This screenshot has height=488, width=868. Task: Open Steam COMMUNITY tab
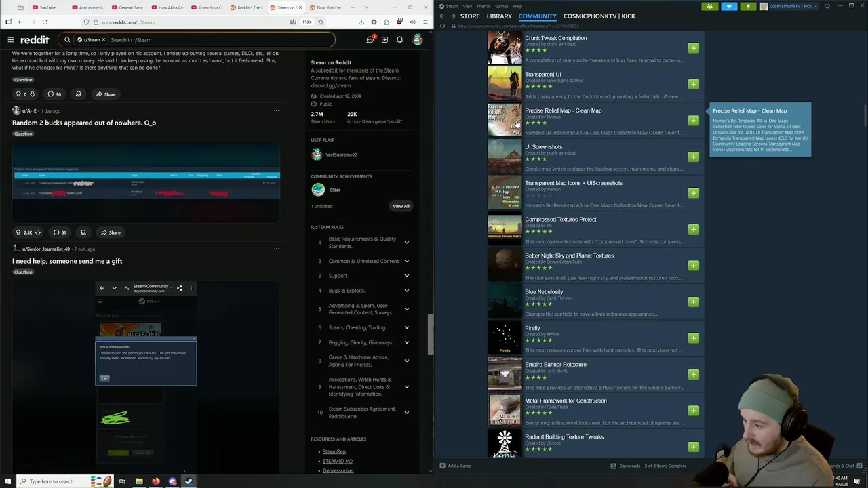[537, 16]
